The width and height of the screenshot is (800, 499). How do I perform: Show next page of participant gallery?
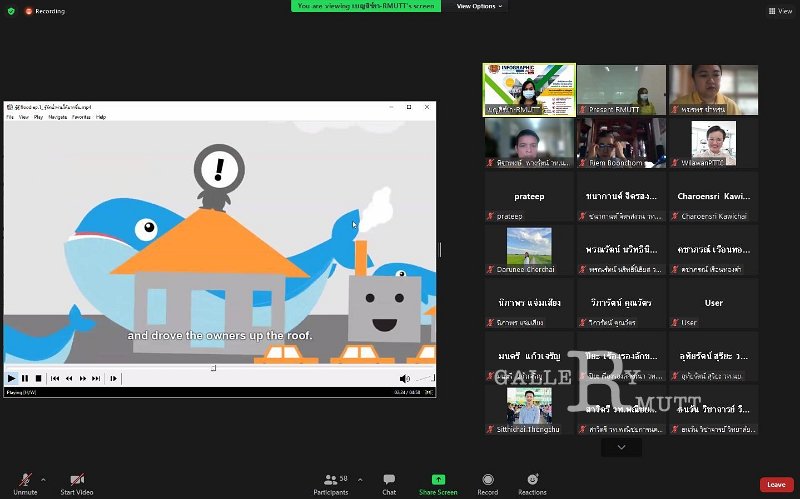tap(621, 447)
